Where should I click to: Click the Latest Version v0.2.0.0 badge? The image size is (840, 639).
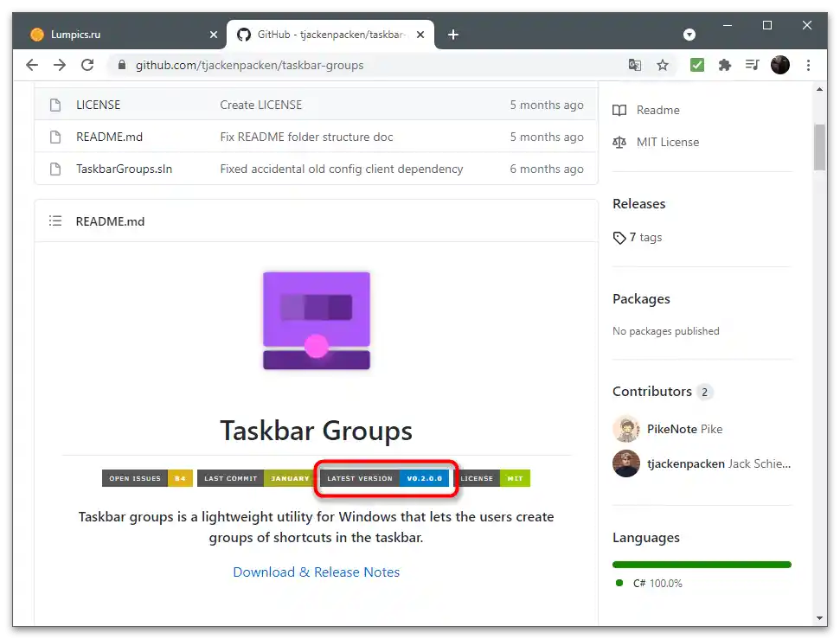(385, 478)
